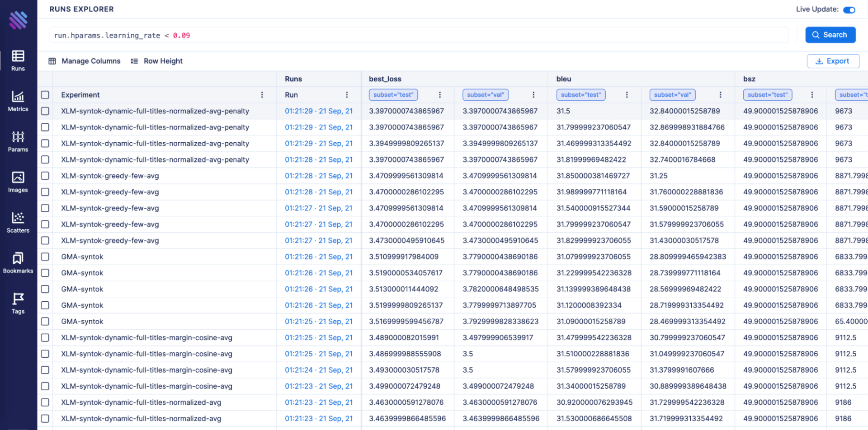
Task: Open the Manage Columns grid icon
Action: point(52,61)
